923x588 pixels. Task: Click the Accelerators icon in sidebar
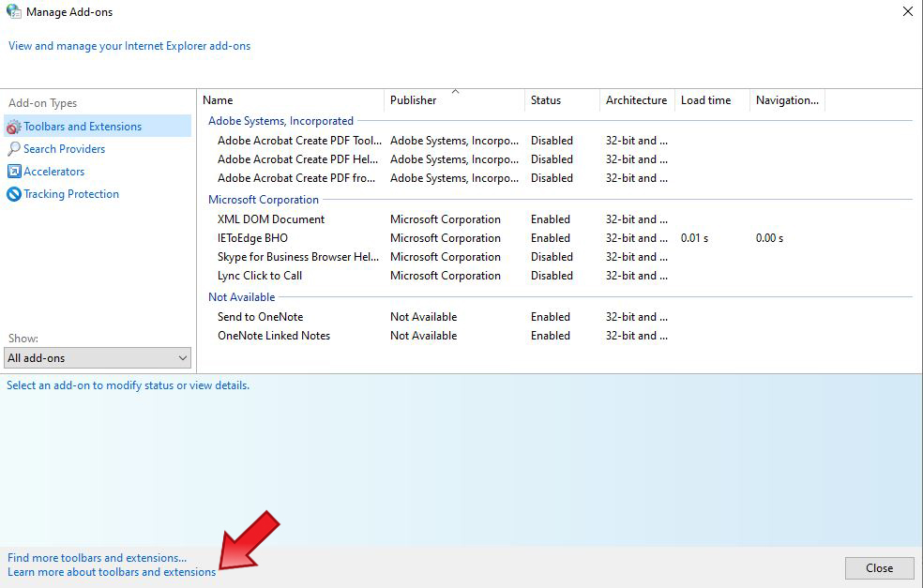(14, 172)
